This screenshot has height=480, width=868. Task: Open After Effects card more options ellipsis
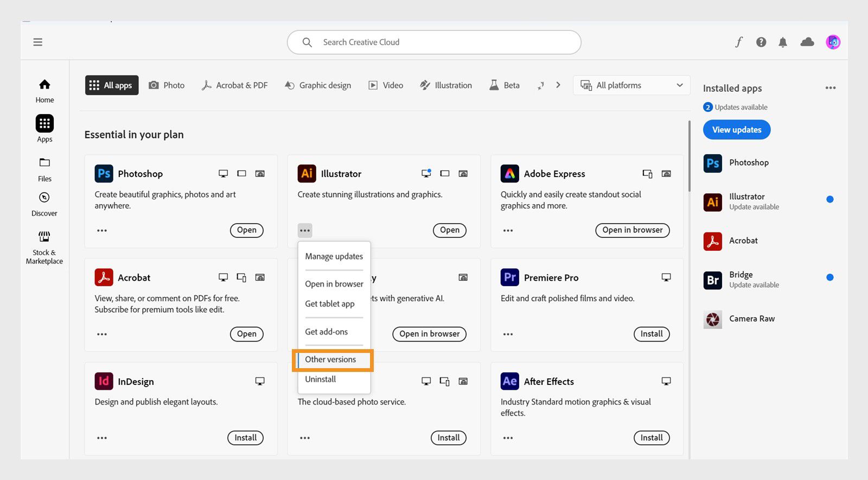click(508, 438)
